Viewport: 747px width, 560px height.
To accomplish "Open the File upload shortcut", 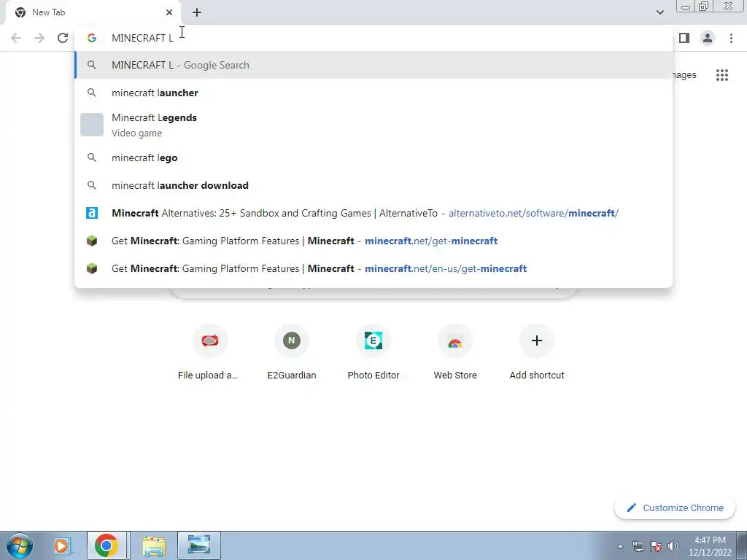I will pyautogui.click(x=209, y=352).
